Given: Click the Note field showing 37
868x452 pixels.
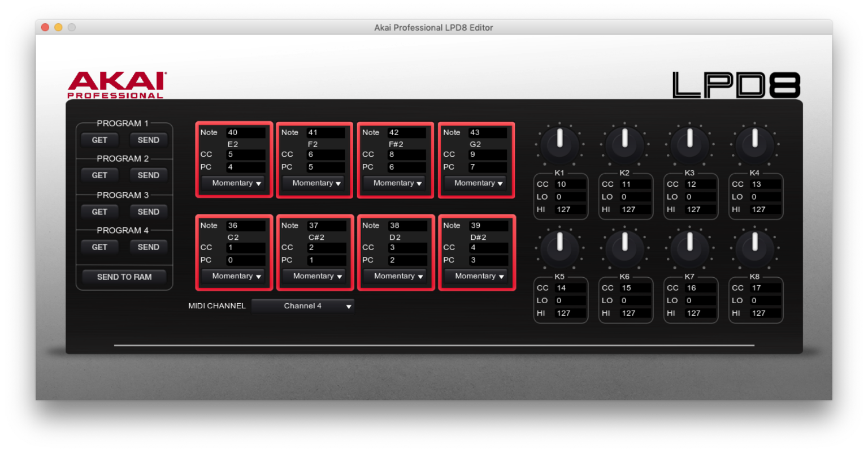Looking at the screenshot, I should (x=327, y=226).
